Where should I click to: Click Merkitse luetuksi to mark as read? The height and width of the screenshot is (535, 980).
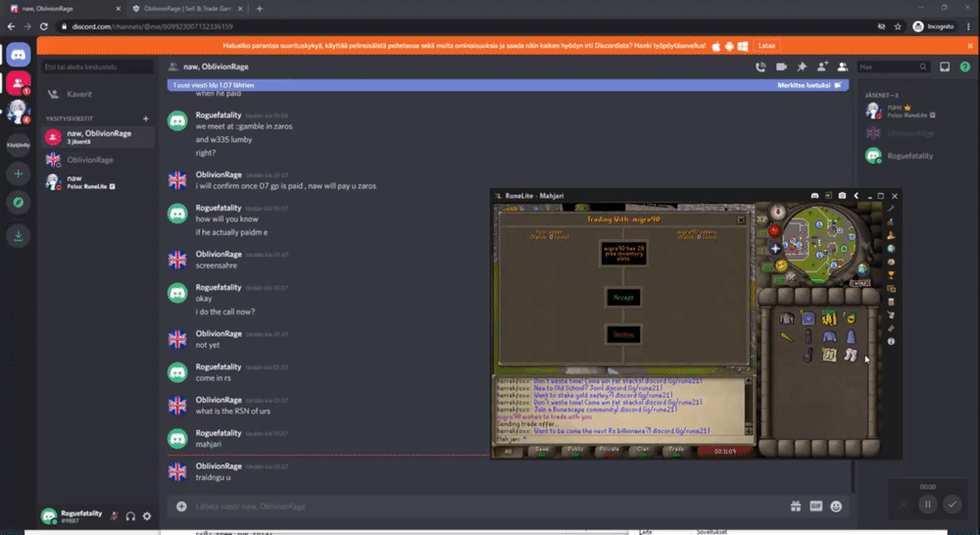click(x=808, y=85)
